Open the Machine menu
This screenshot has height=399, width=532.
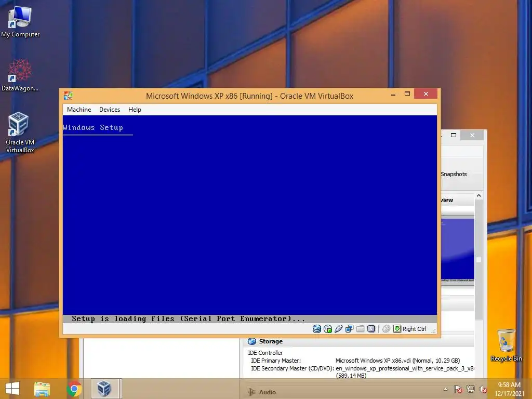tap(79, 110)
